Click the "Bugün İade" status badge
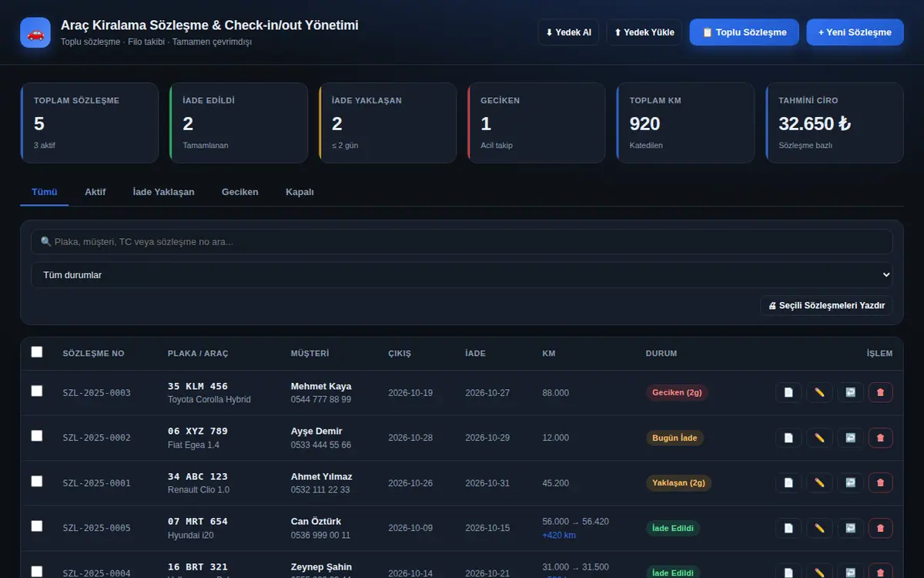 pos(675,438)
